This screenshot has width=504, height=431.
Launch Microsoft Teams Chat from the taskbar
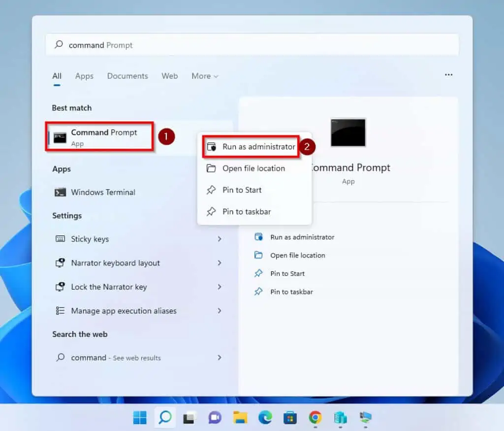[215, 417]
